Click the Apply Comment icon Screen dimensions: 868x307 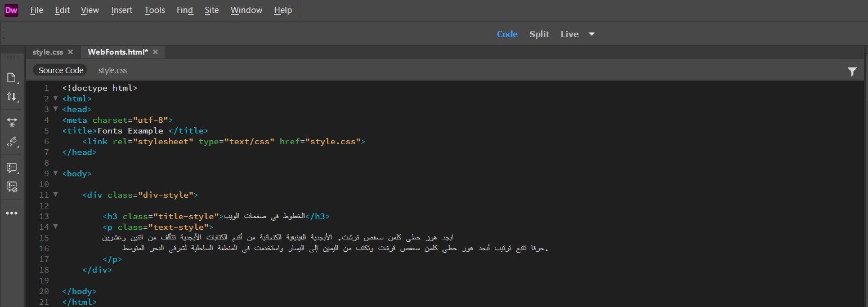(x=11, y=168)
